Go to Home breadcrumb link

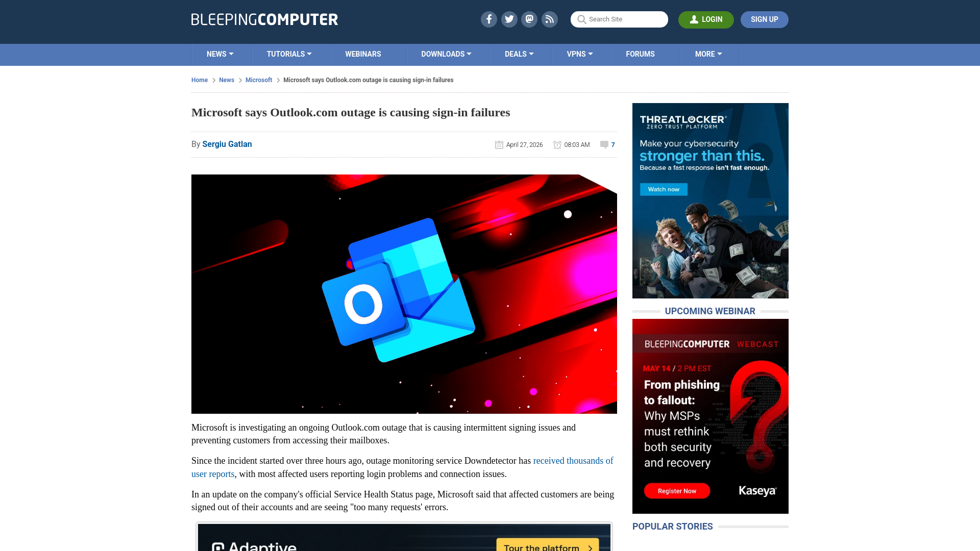[x=200, y=80]
